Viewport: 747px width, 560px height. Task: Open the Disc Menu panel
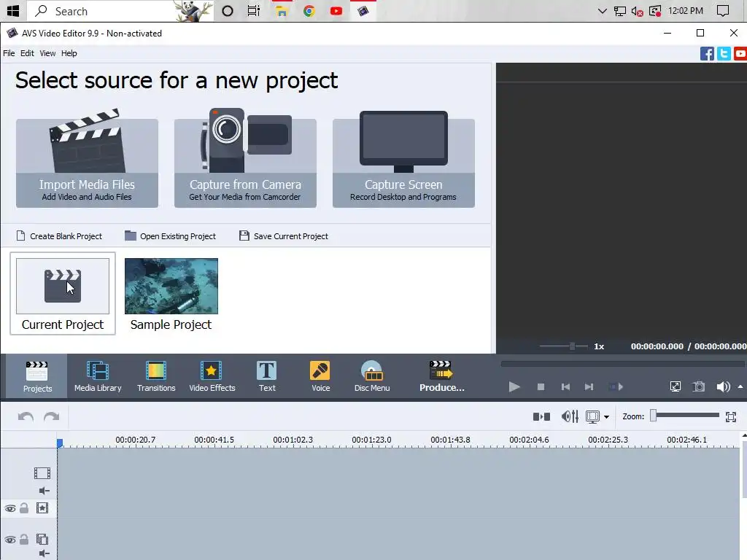pyautogui.click(x=372, y=376)
